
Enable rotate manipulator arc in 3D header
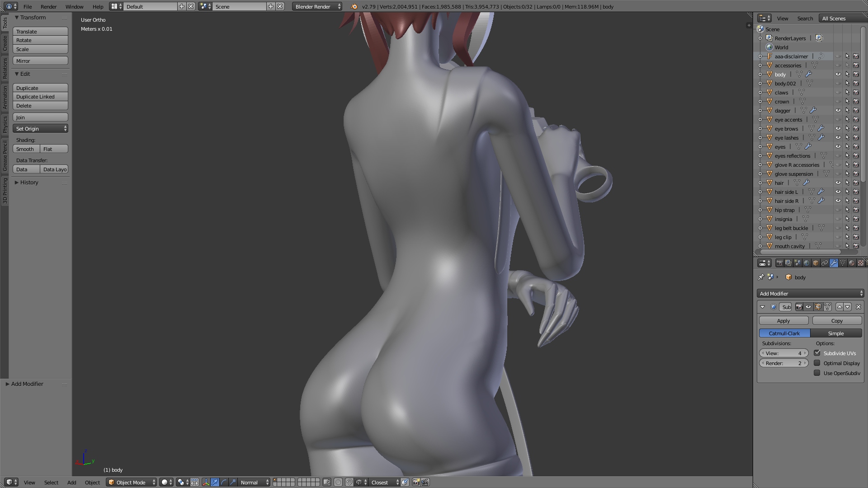tap(224, 482)
